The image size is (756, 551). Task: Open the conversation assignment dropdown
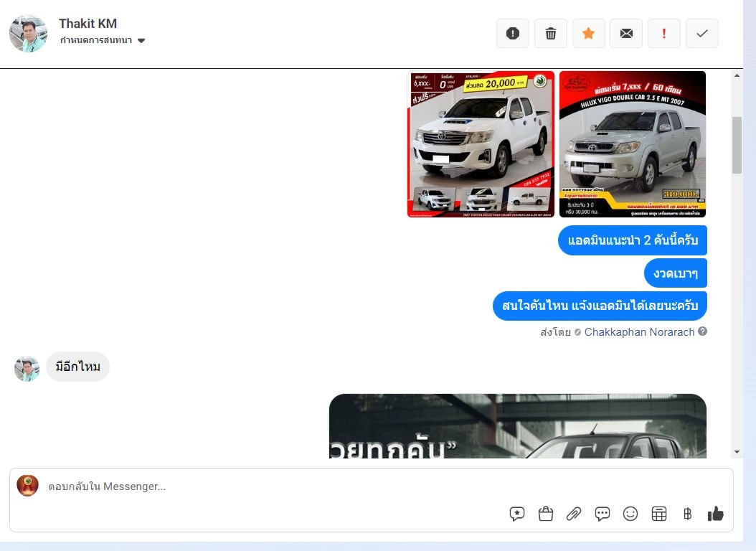click(x=103, y=40)
